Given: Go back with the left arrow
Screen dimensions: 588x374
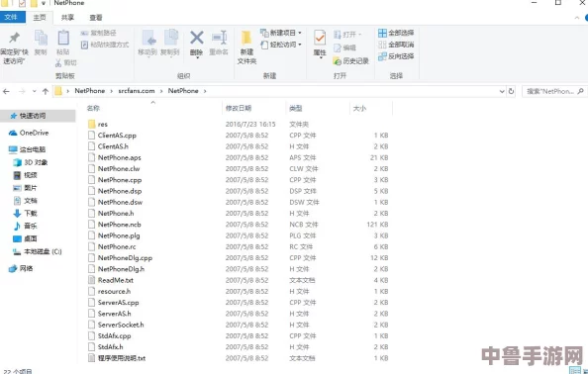Looking at the screenshot, I should click(6, 91).
